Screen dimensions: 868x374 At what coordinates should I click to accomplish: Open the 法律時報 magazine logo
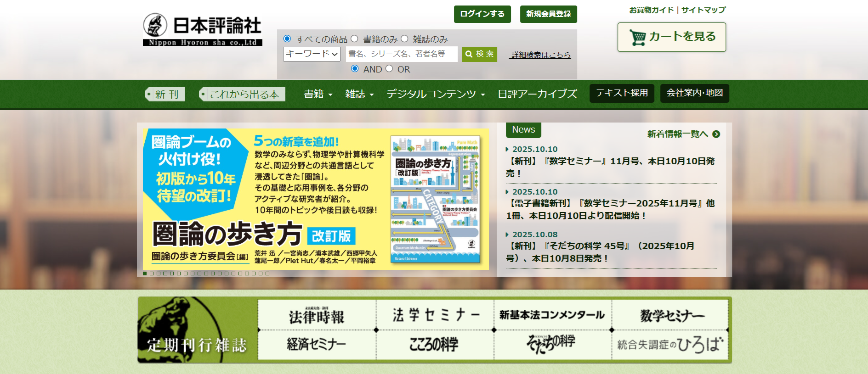click(317, 316)
